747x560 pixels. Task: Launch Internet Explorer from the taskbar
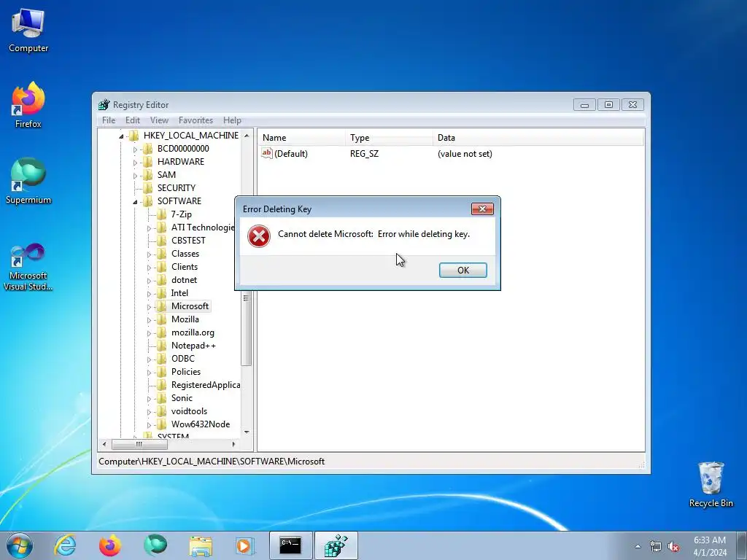click(65, 545)
